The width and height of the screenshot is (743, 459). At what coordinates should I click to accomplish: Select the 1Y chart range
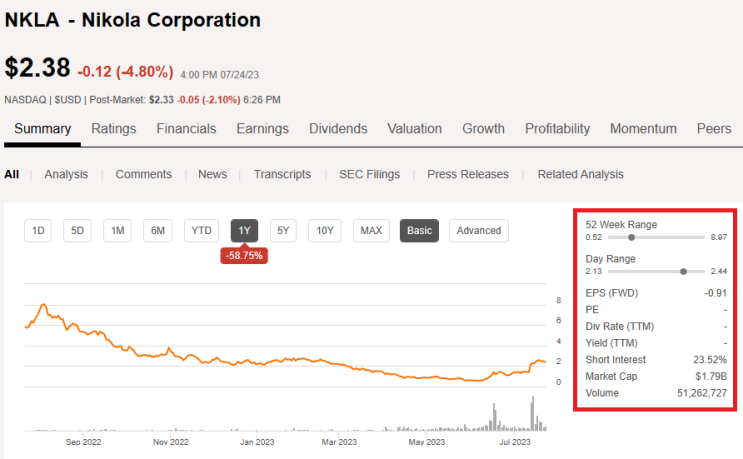click(x=245, y=231)
